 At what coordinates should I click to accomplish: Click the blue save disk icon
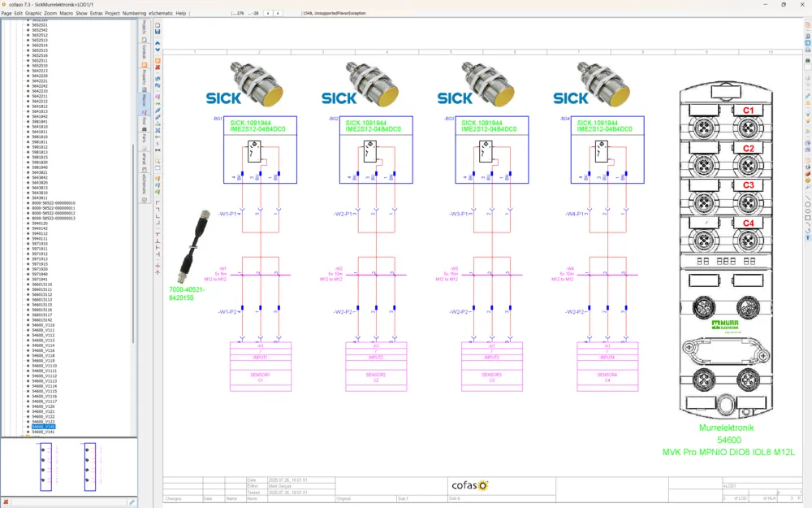158,32
